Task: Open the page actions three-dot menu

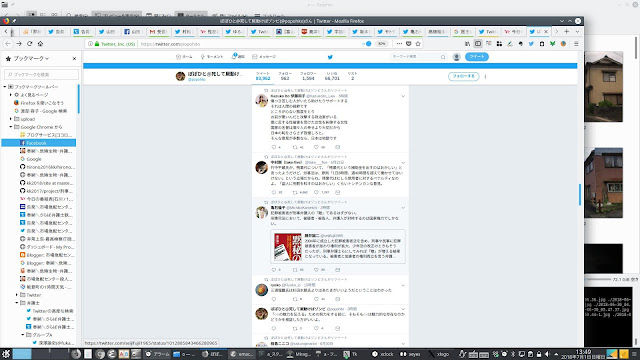Action: click(399, 44)
